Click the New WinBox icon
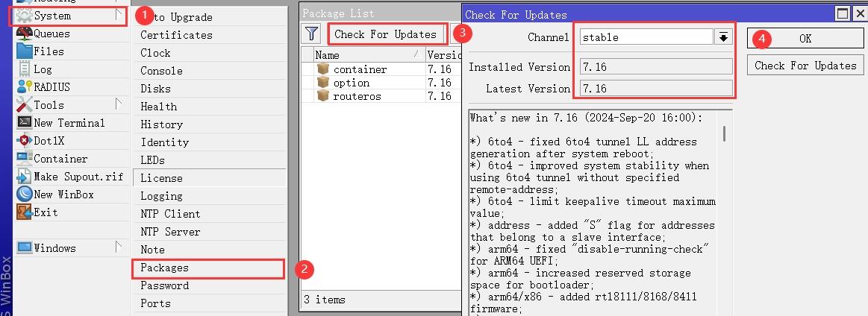 coord(25,195)
